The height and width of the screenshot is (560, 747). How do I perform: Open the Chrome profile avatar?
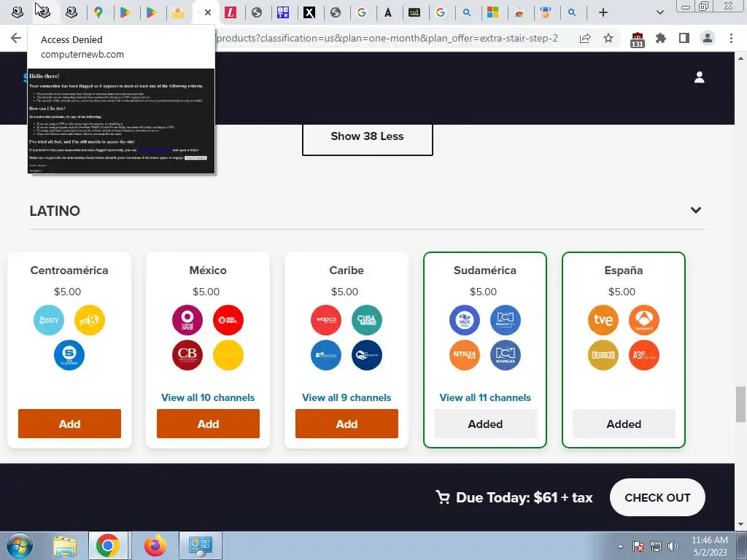(708, 38)
